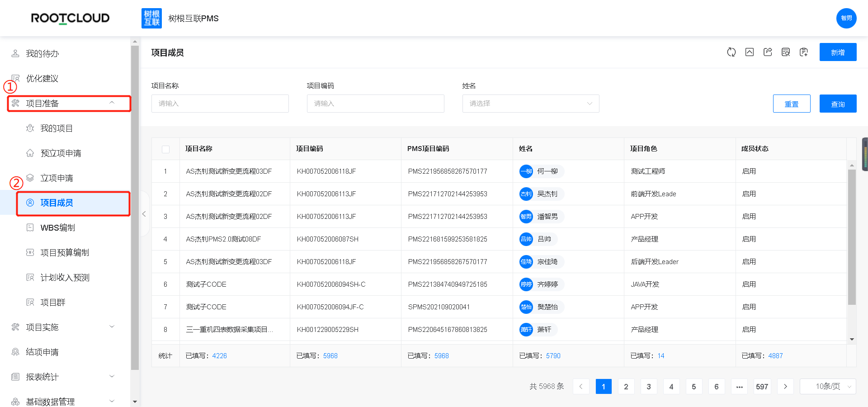Click the table vertical scrollbar thumb

click(852, 237)
